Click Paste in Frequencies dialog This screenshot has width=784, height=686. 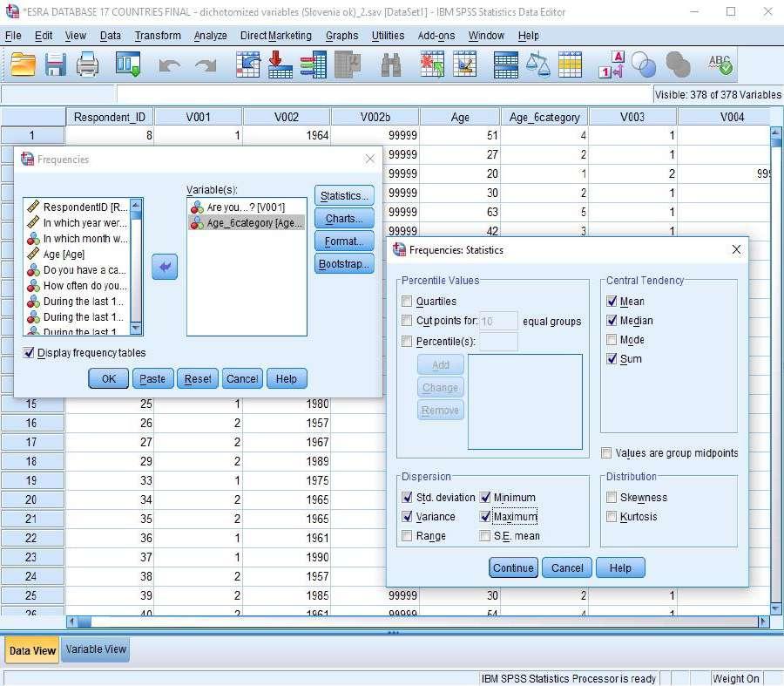click(152, 379)
